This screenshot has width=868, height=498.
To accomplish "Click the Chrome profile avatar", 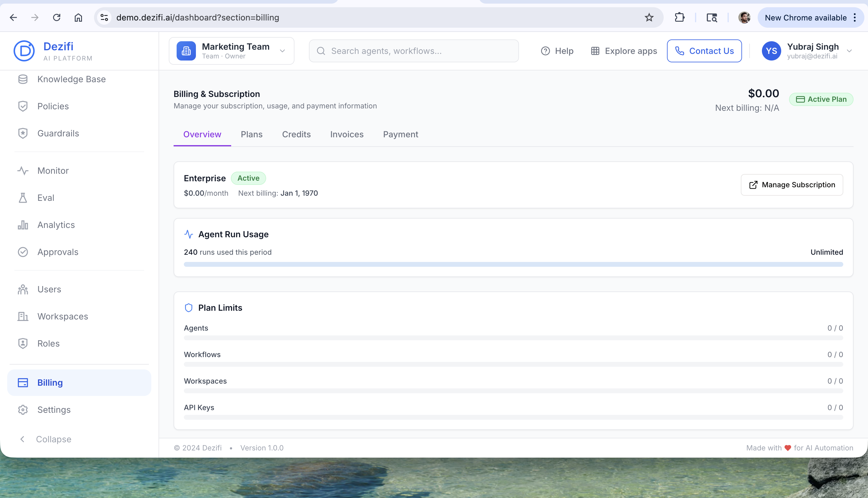I will click(744, 17).
